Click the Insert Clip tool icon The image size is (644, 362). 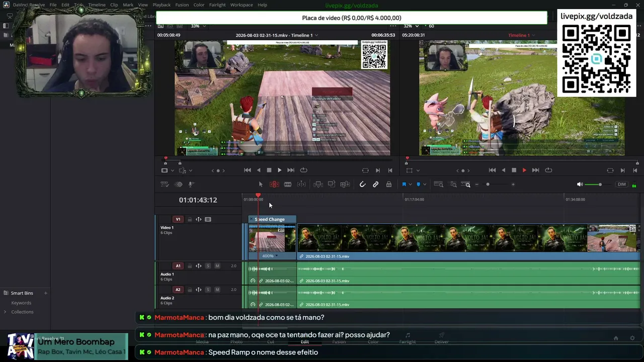[318, 185]
